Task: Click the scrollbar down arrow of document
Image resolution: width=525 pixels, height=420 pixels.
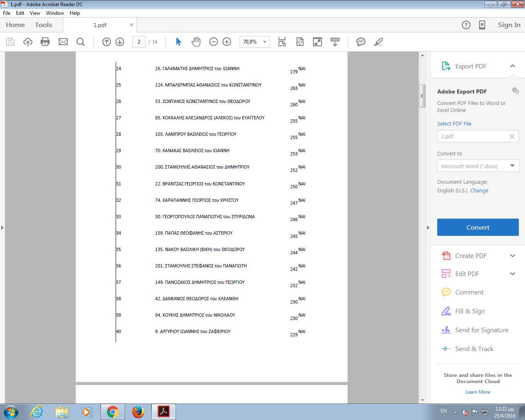Action: 422,400
